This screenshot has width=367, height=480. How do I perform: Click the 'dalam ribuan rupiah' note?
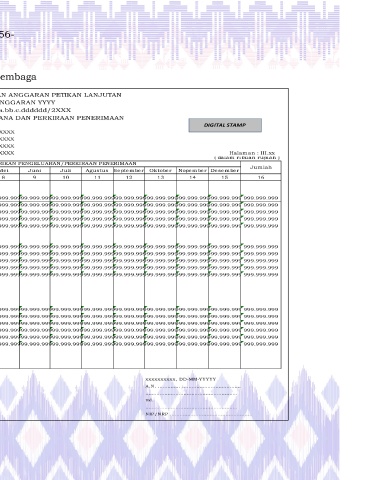(x=247, y=158)
